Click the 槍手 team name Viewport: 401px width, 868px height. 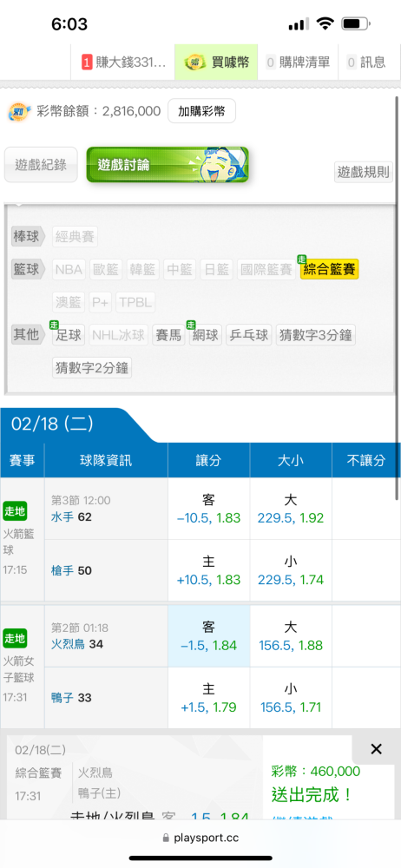click(x=62, y=571)
